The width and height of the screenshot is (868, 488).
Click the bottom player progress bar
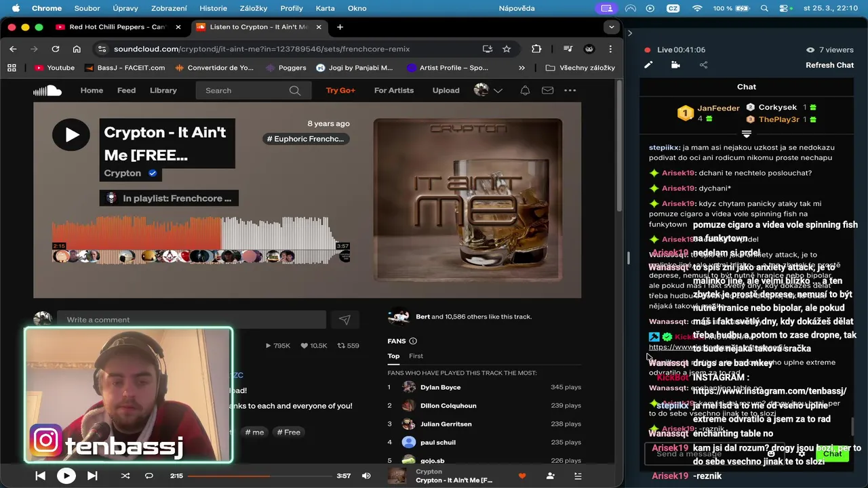coord(260,476)
